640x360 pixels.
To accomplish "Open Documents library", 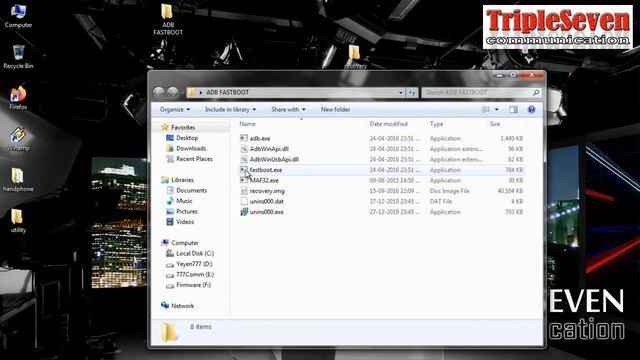I will [191, 191].
